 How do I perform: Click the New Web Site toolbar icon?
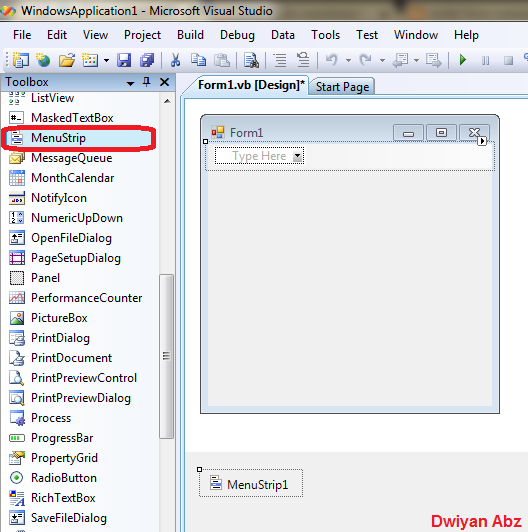point(43,60)
